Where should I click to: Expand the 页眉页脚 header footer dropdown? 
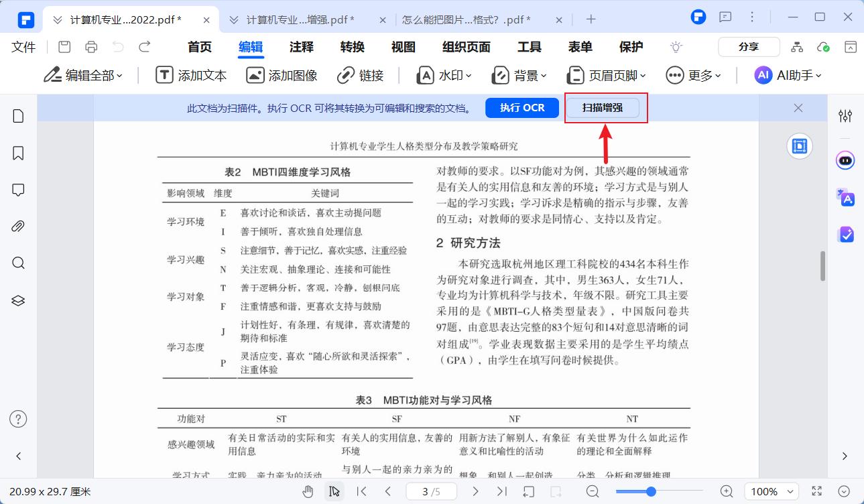(607, 75)
